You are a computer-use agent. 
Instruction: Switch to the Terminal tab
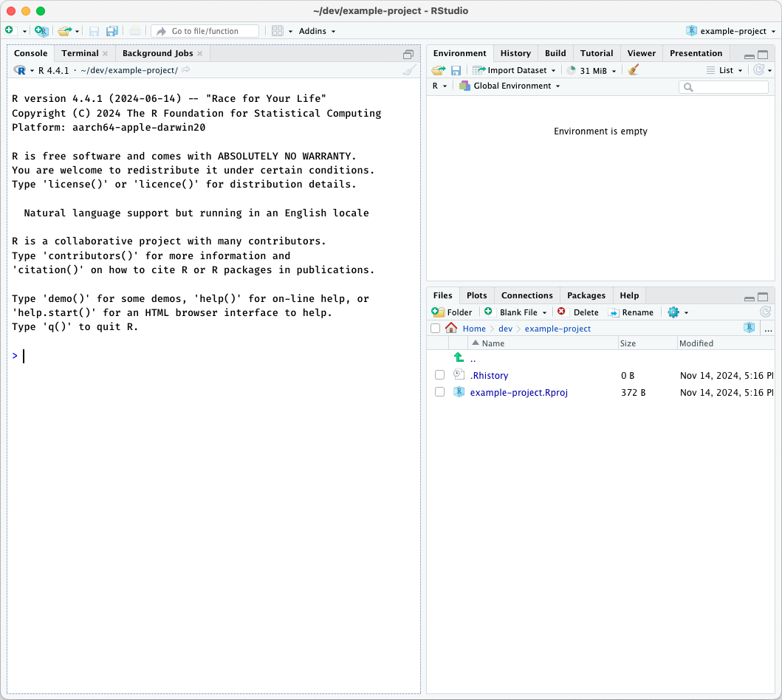[80, 53]
